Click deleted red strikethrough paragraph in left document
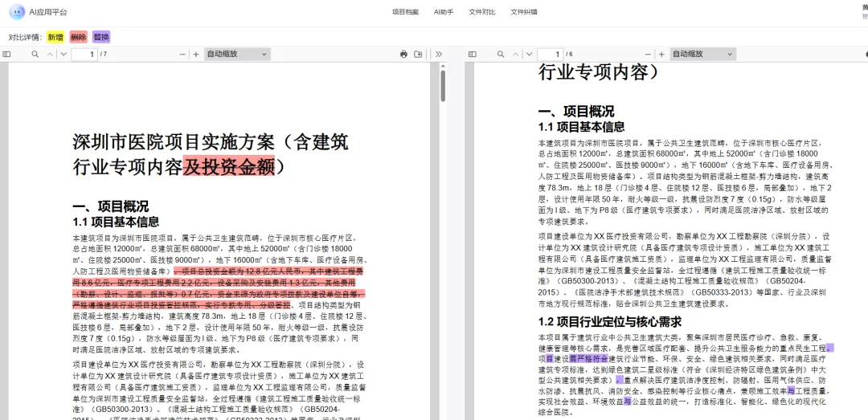The image size is (868, 420). pyautogui.click(x=219, y=288)
